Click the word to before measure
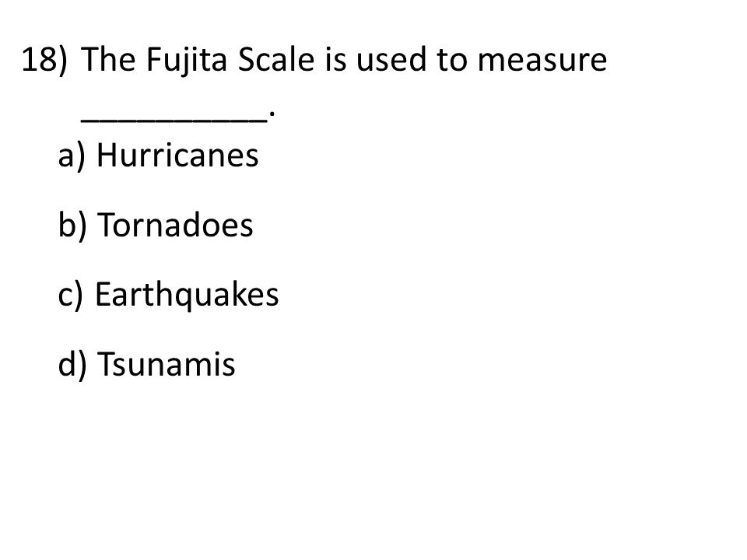747x560 pixels. 451,61
